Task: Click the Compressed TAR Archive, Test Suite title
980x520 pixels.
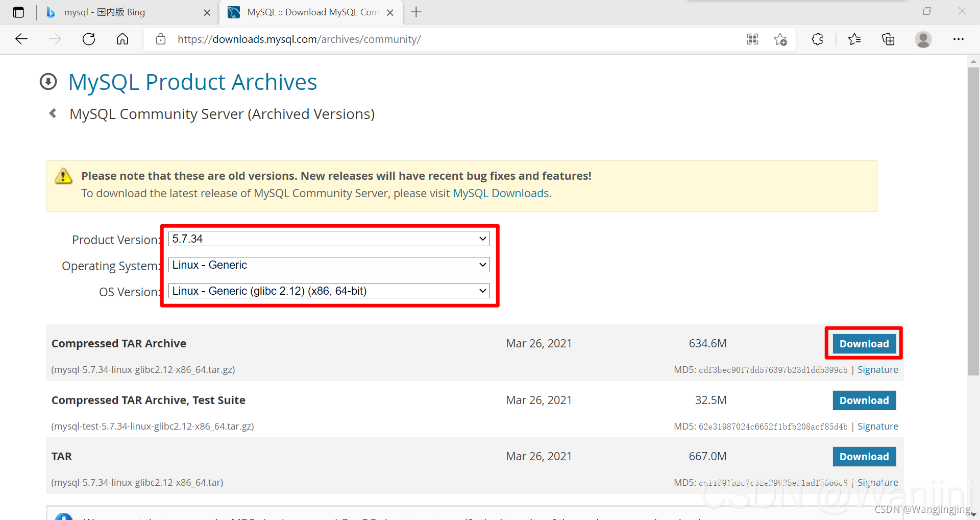Action: click(x=149, y=400)
